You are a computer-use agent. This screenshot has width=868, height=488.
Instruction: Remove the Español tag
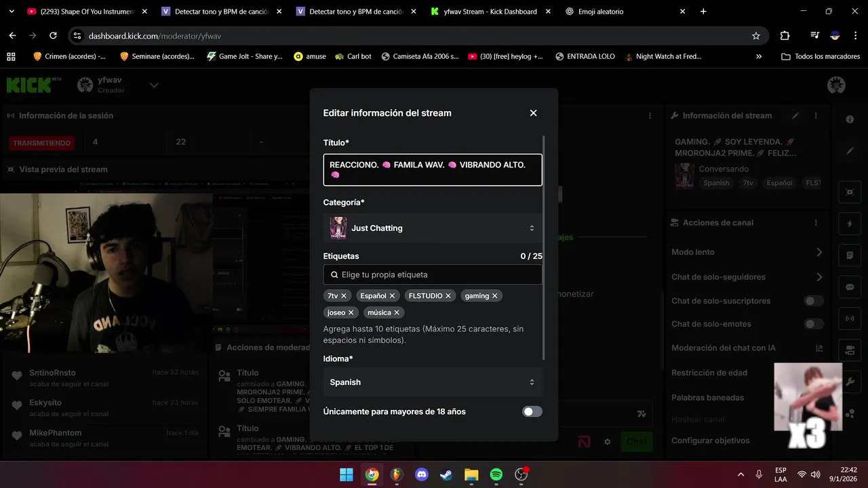pos(392,296)
